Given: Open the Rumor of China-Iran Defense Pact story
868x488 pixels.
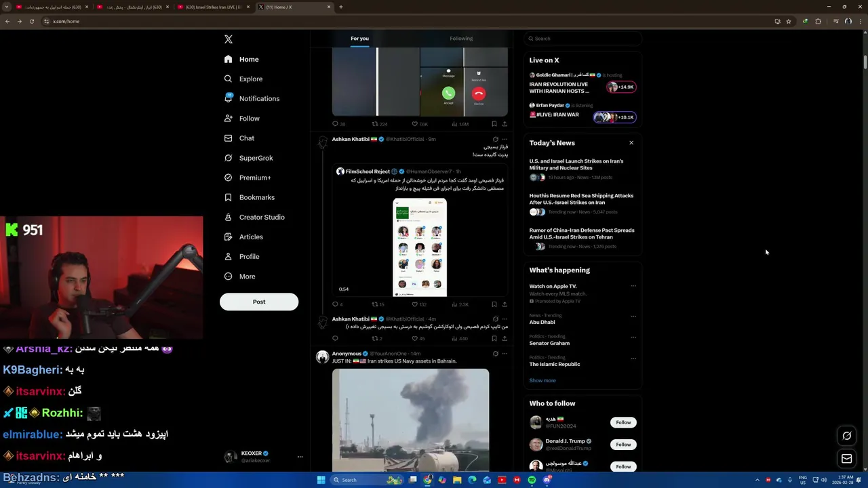Looking at the screenshot, I should pyautogui.click(x=582, y=240).
